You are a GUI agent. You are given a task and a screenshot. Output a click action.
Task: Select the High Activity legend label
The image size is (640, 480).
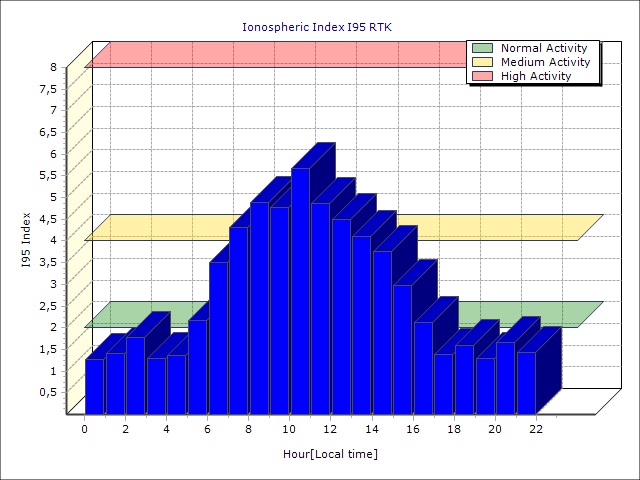(x=536, y=76)
